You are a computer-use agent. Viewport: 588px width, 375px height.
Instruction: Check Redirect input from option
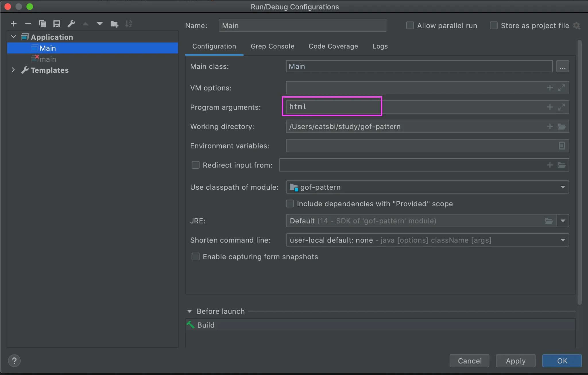[x=196, y=165]
